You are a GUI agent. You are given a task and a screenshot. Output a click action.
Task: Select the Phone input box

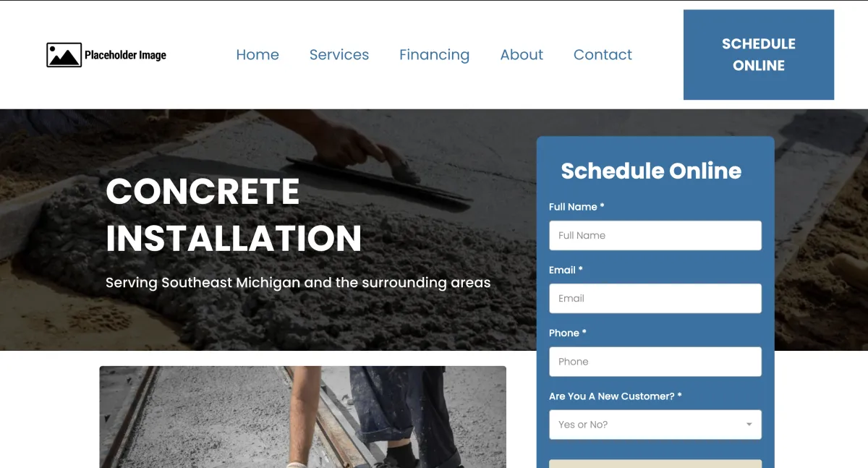[655, 362]
